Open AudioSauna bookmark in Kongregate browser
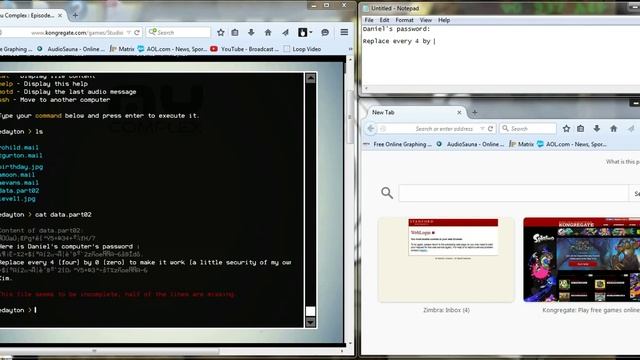 pyautogui.click(x=72, y=49)
